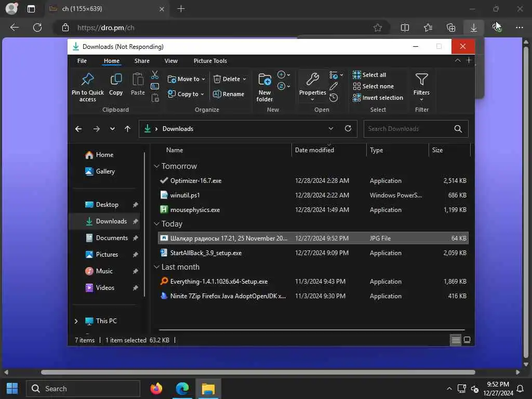Image resolution: width=532 pixels, height=399 pixels.
Task: Select the Шалқар радиосы JPG file
Action: click(313, 238)
